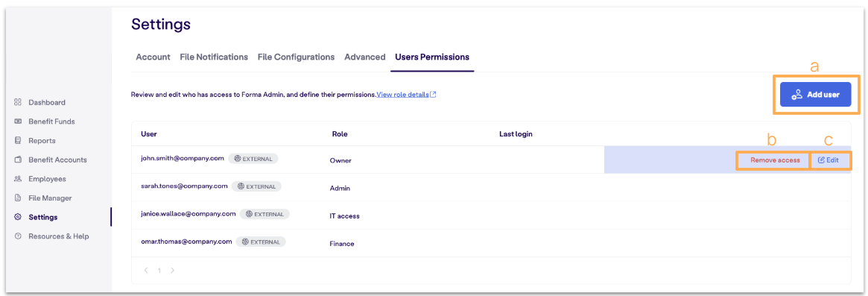Image resolution: width=868 pixels, height=296 pixels.
Task: Open Benefit Funds in sidebar
Action: 51,122
